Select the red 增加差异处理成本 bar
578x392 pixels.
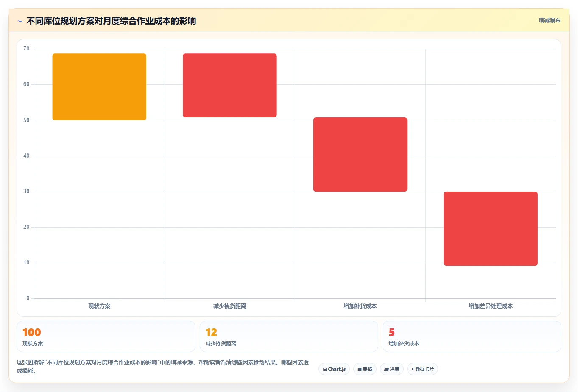click(x=491, y=229)
